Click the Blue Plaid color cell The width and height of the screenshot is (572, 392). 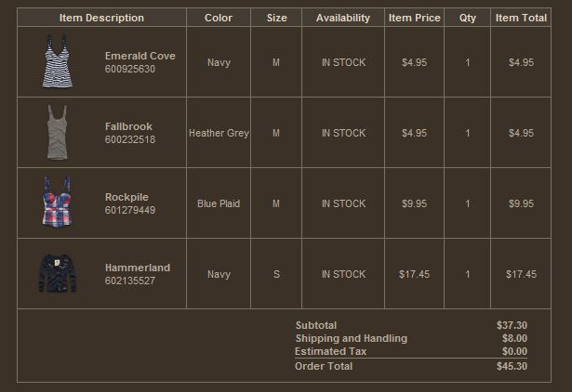(219, 203)
